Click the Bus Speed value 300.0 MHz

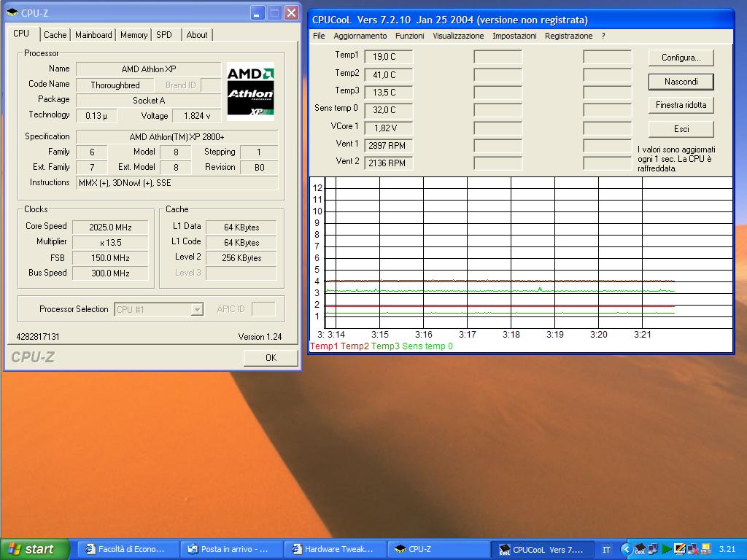(110, 273)
